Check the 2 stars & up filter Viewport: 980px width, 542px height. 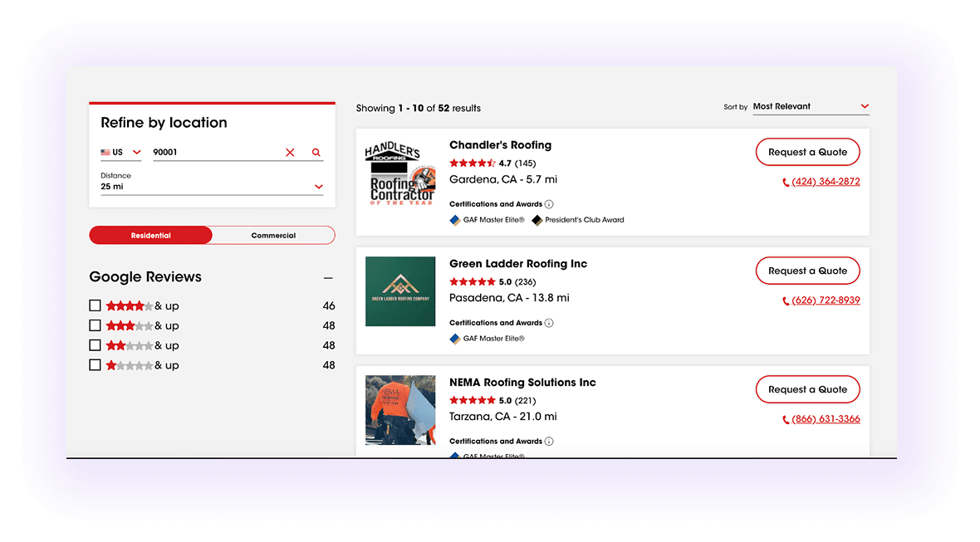(95, 345)
